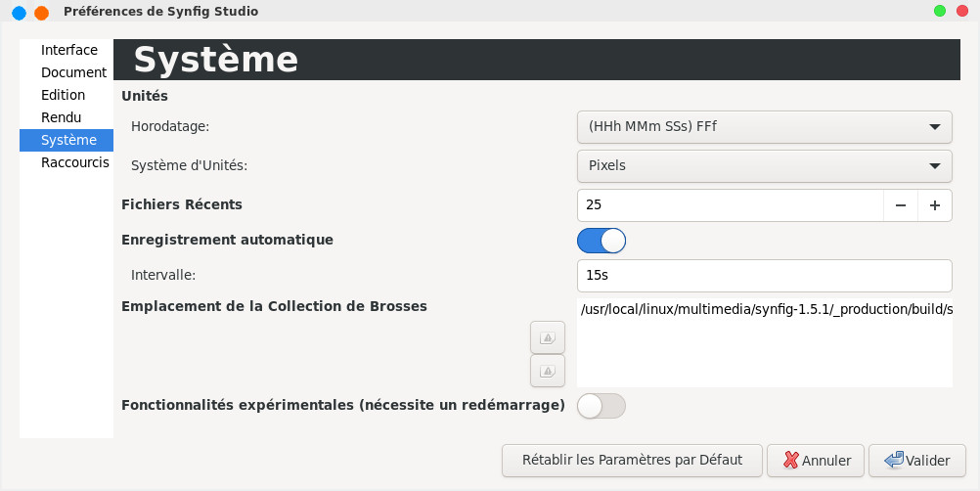Switch to the Document preferences category
The height and width of the screenshot is (491, 980).
point(73,72)
